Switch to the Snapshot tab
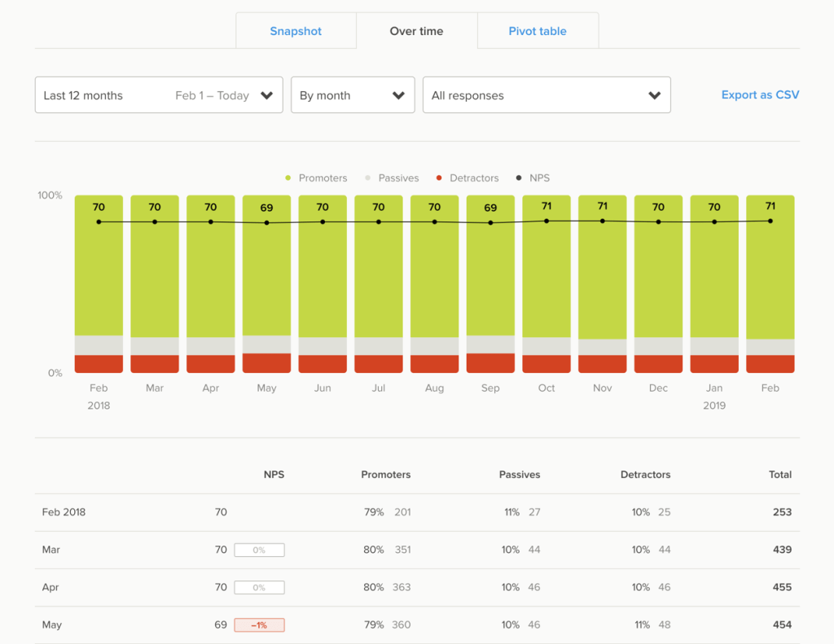834x644 pixels. click(x=296, y=31)
